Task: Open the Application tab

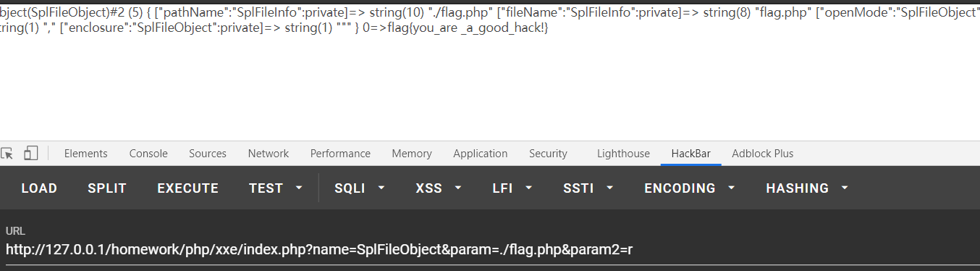Action: point(481,154)
